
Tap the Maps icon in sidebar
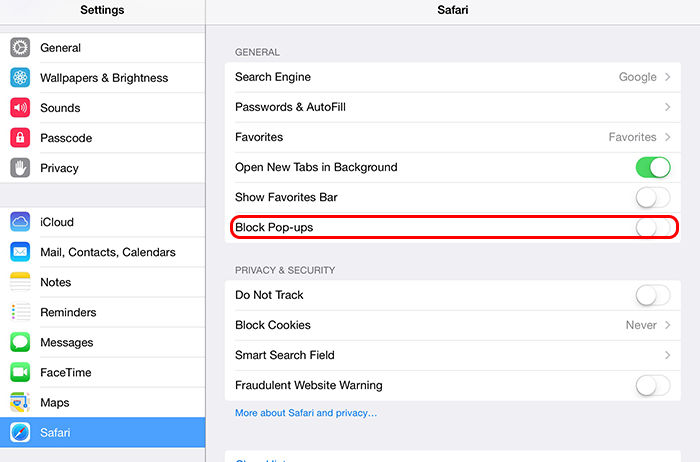pos(20,402)
